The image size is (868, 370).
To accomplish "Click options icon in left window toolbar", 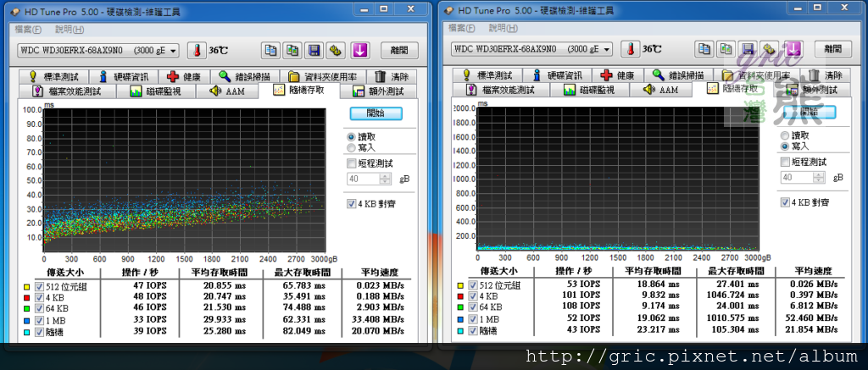I will (x=335, y=50).
